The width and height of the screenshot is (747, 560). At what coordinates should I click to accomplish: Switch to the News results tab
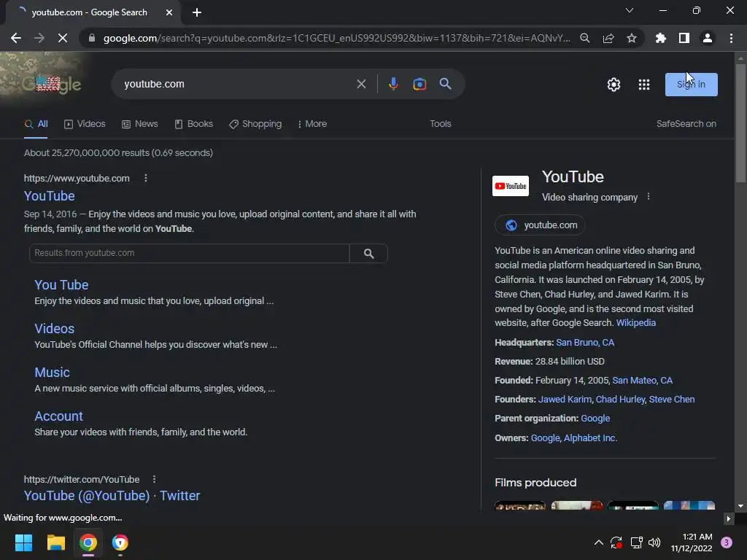click(139, 124)
